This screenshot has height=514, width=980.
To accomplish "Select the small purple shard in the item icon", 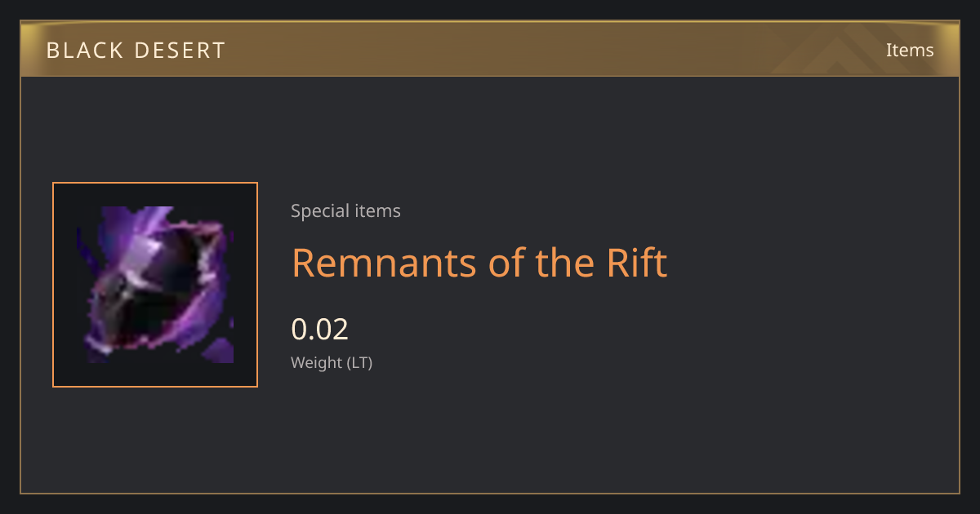I will coord(219,351).
